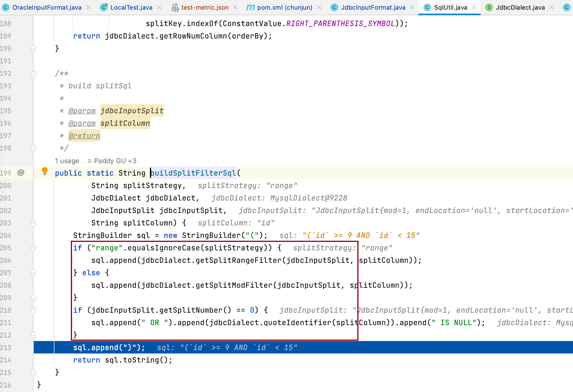
Task: Collapse the getSplitNumber if block at line 210
Action: pyautogui.click(x=33, y=310)
